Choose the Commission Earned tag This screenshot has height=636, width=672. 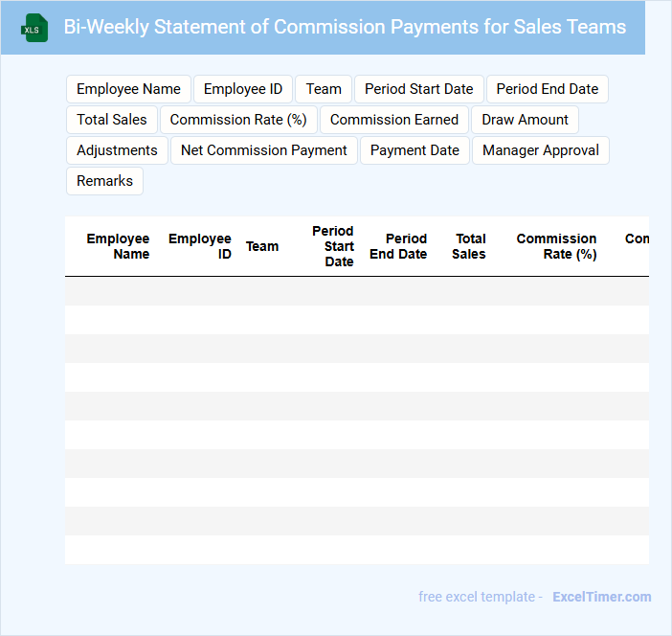click(394, 120)
